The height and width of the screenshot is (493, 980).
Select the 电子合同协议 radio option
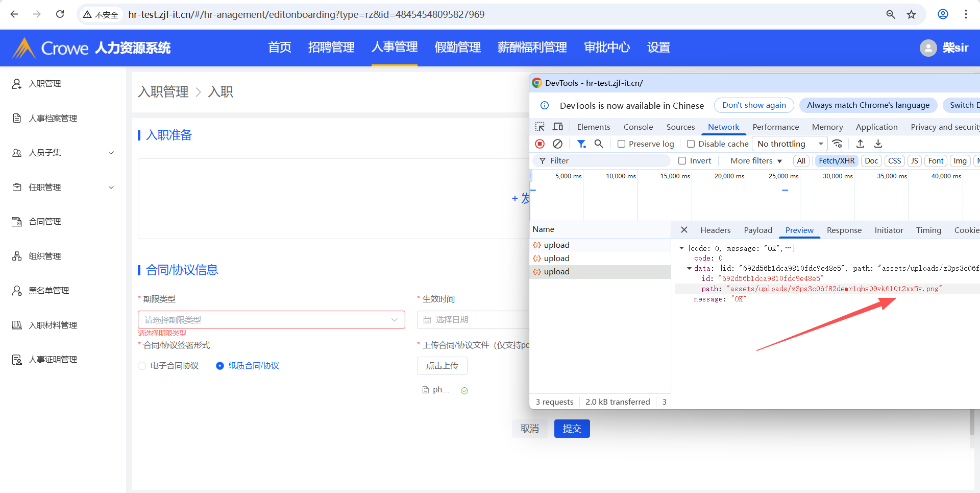pos(142,366)
